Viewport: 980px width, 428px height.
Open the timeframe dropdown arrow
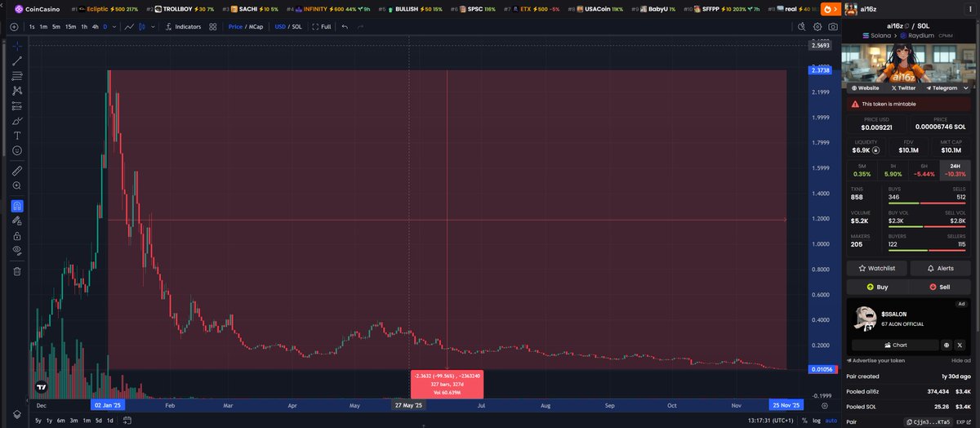tap(114, 26)
